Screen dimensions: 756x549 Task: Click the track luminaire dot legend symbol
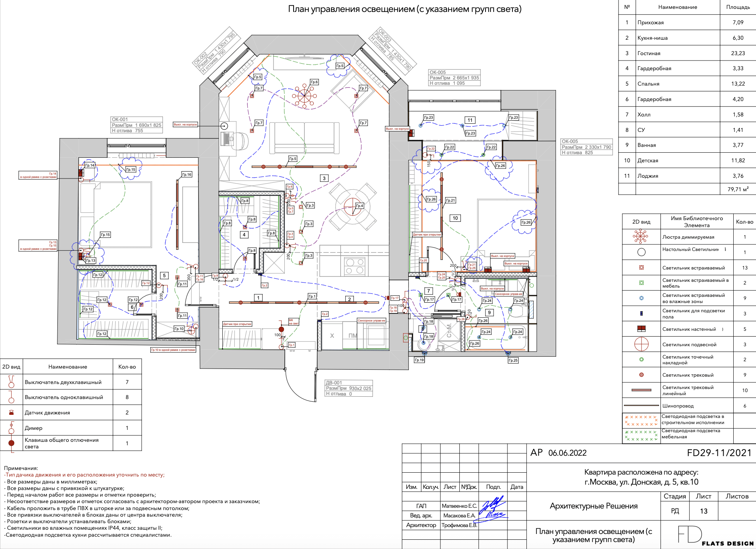(x=641, y=375)
